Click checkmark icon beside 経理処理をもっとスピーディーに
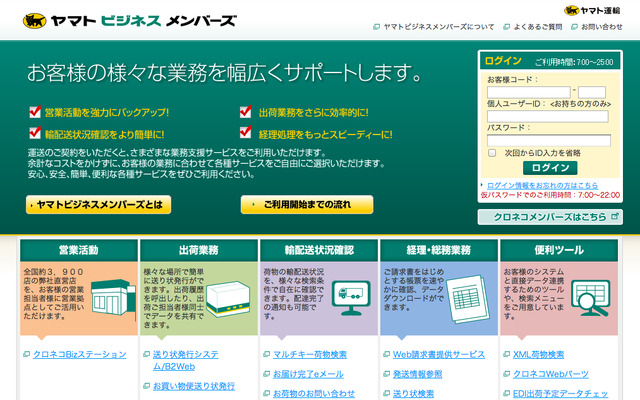 click(x=245, y=132)
